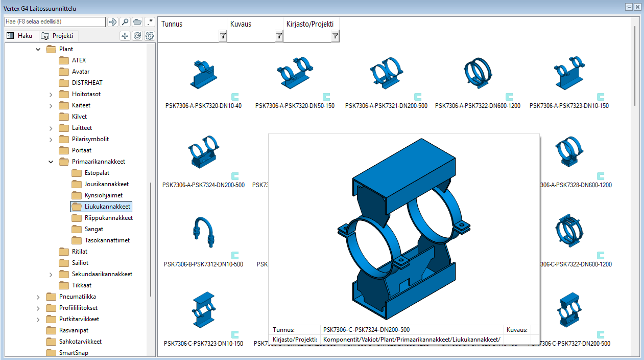Click the tree panel scrollbar
Screen dimensions: 644x360
(150, 205)
